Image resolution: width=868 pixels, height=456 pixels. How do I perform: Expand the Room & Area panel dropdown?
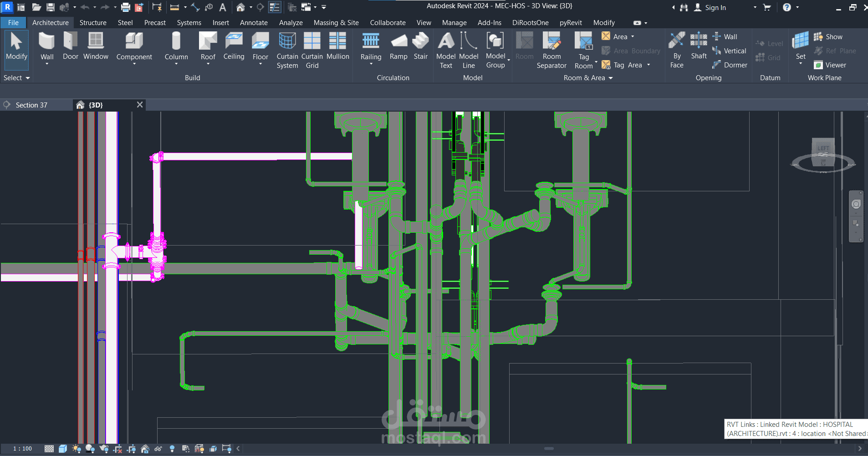[588, 78]
